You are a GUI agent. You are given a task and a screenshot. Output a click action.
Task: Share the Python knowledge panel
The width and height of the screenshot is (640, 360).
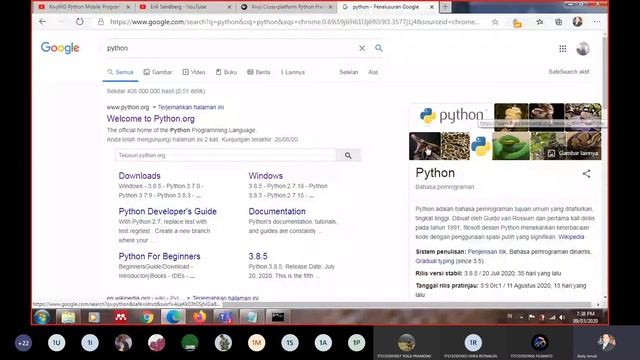coord(587,174)
